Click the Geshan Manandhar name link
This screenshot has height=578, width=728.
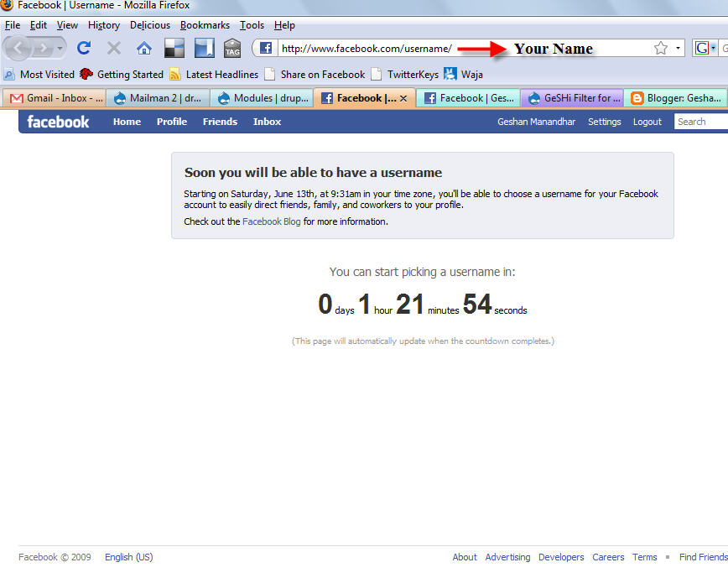(x=536, y=122)
